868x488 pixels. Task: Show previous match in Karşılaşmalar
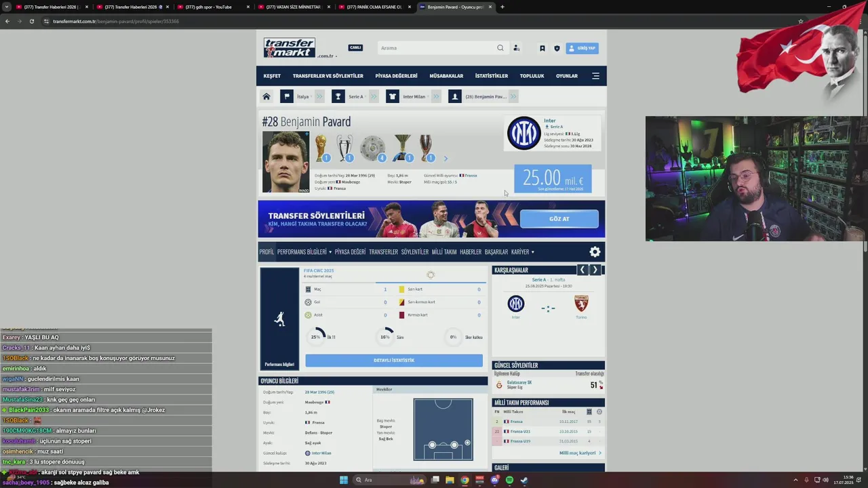coord(582,270)
